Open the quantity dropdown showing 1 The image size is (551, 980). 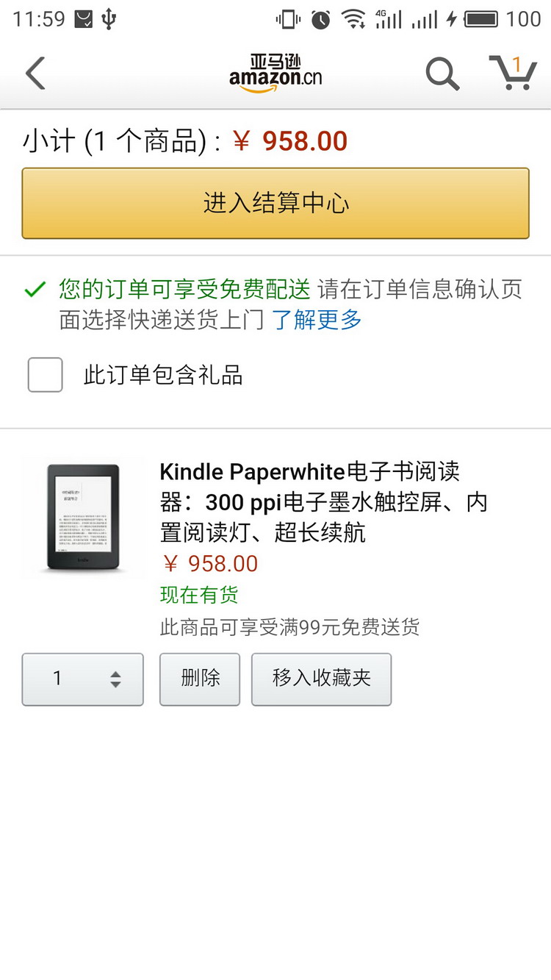click(82, 679)
